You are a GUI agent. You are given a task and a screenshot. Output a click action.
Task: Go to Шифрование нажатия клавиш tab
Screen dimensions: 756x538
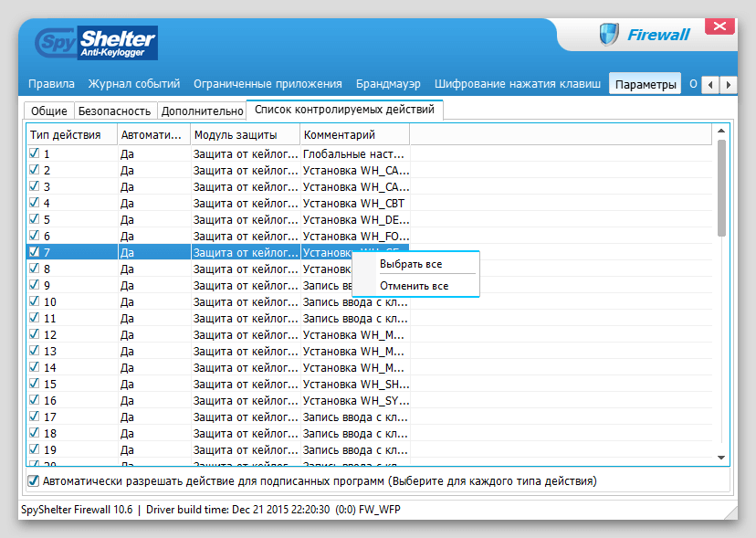click(x=518, y=84)
